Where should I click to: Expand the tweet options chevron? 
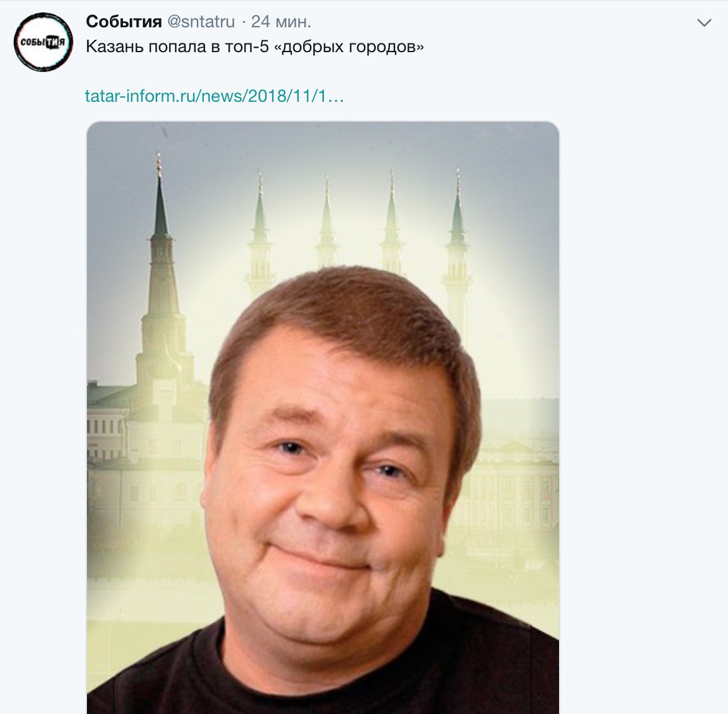(x=704, y=23)
